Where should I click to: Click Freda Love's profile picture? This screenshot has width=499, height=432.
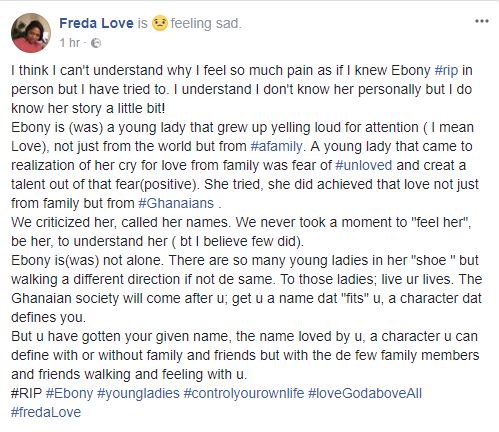pyautogui.click(x=31, y=33)
